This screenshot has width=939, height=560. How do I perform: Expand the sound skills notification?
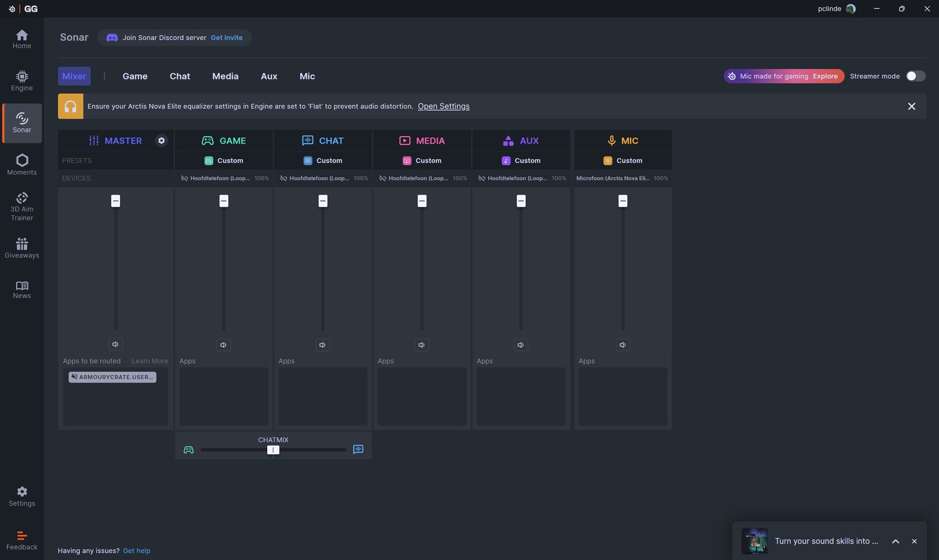pos(895,542)
